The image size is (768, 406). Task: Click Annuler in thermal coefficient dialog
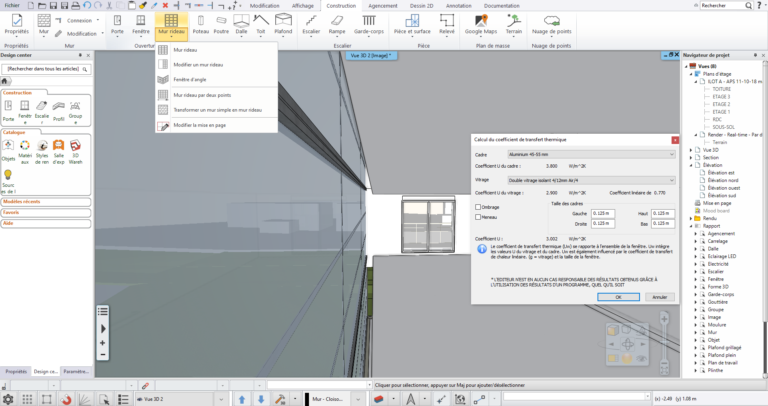(660, 297)
